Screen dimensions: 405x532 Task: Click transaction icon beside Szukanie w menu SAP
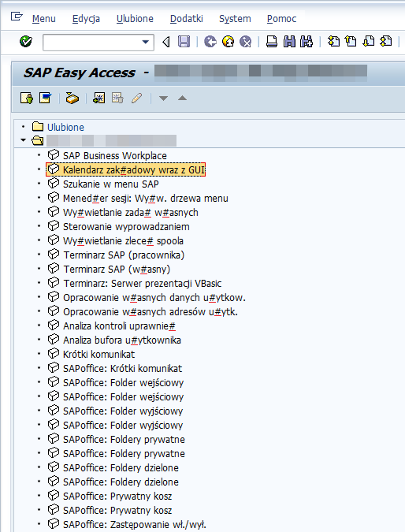click(54, 184)
